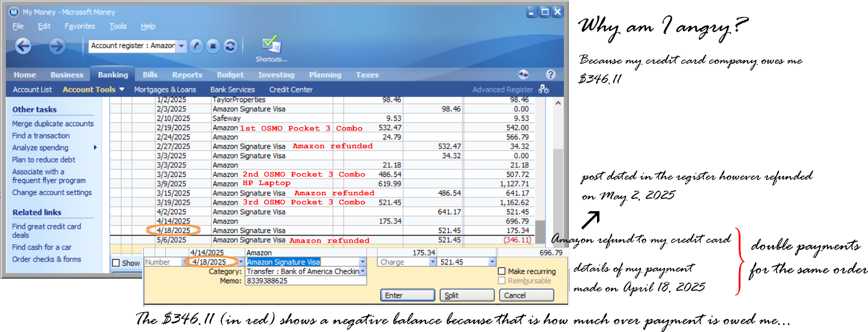The width and height of the screenshot is (868, 332).
Task: Open the Edit menu
Action: click(x=44, y=26)
